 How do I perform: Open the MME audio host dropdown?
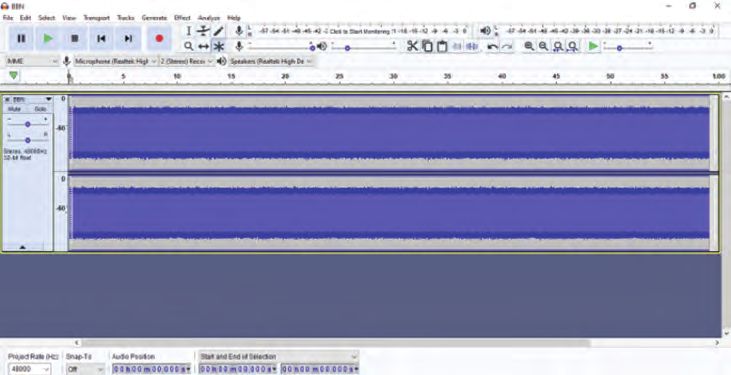click(x=32, y=61)
